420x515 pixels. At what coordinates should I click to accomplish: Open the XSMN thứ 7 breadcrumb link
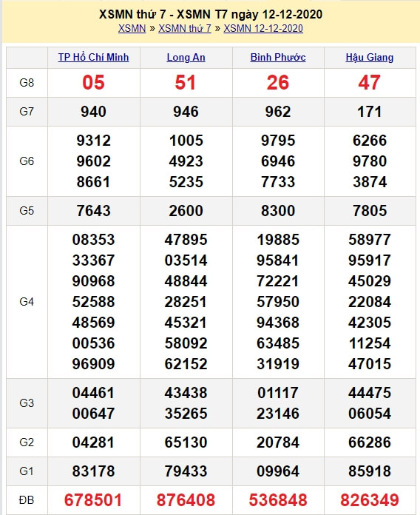185,28
